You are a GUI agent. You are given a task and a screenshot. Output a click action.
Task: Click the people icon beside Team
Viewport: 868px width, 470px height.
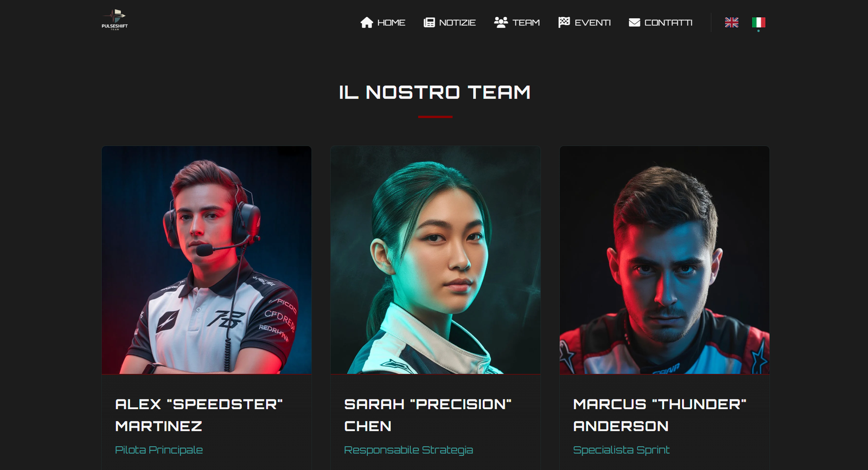click(x=501, y=22)
